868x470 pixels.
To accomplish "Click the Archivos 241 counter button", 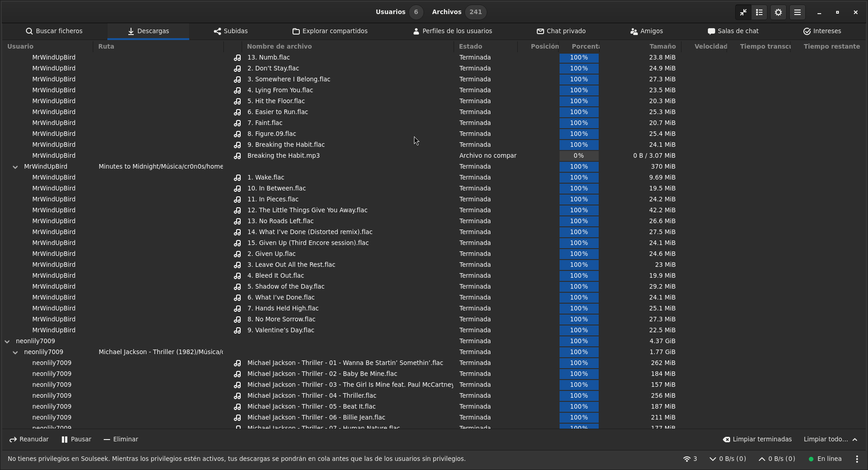I will pos(459,12).
